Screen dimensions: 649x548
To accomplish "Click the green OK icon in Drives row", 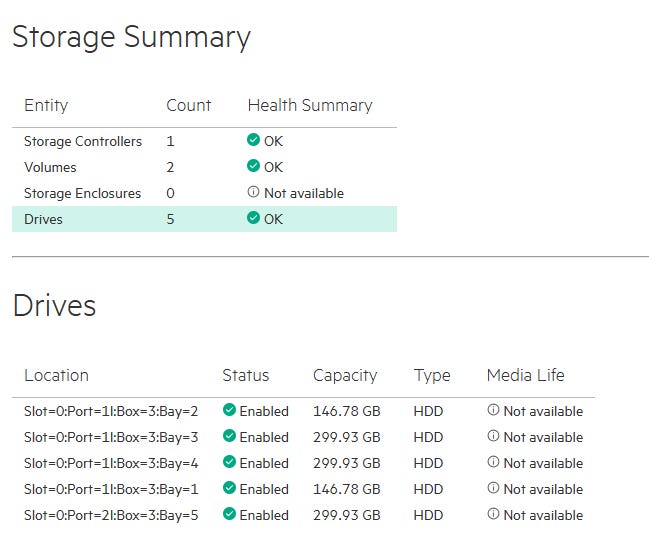I will (x=254, y=219).
